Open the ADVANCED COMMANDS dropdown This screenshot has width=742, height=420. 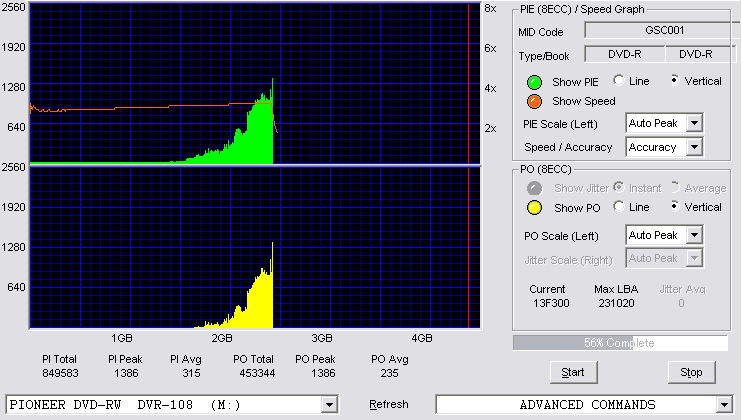[724, 405]
